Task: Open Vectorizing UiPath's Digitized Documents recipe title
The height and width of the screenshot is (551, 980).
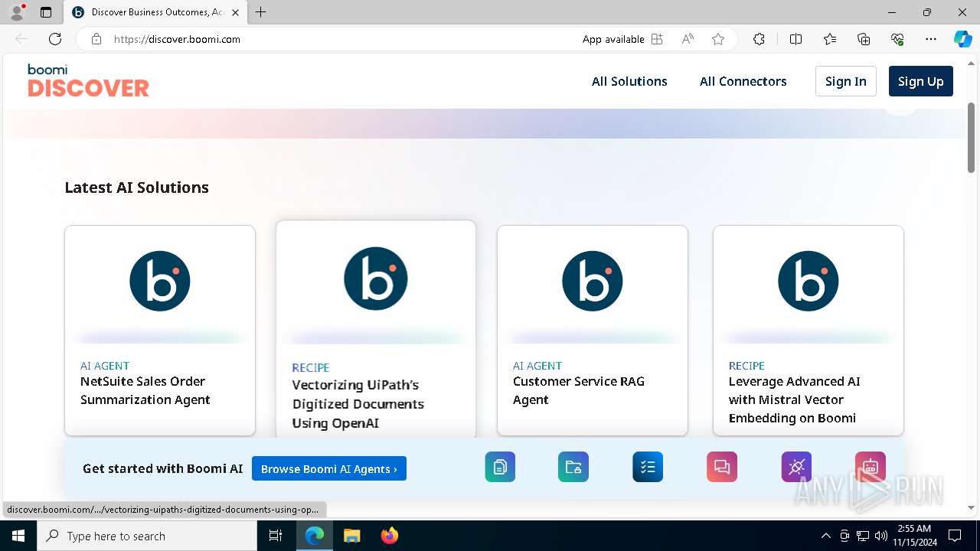Action: pyautogui.click(x=358, y=404)
